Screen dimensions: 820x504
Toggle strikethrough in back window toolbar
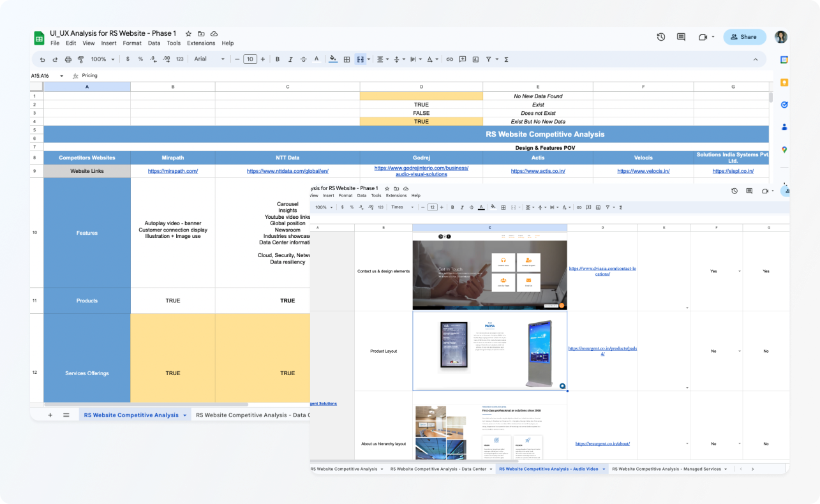click(303, 59)
